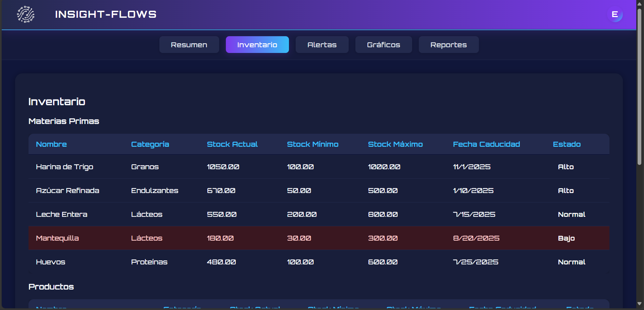This screenshot has width=644, height=310.
Task: Click the Fecha Caducidad column header
Action: (x=486, y=144)
